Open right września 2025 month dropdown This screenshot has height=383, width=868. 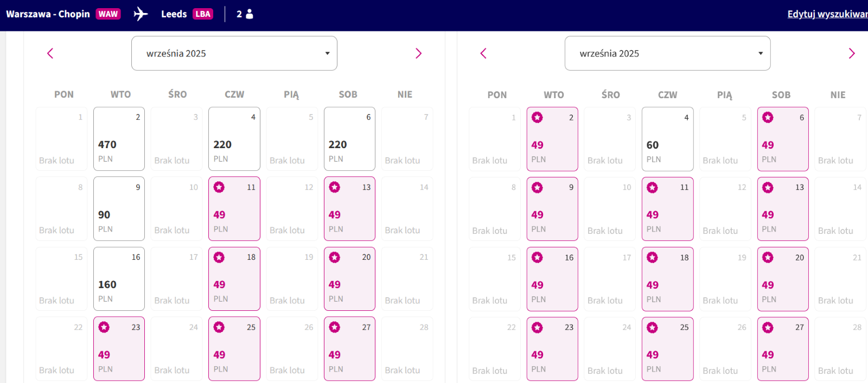(x=667, y=53)
